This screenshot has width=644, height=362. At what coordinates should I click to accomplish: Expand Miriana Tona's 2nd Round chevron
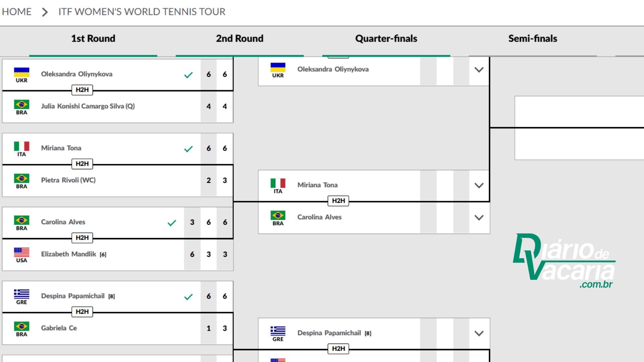479,185
